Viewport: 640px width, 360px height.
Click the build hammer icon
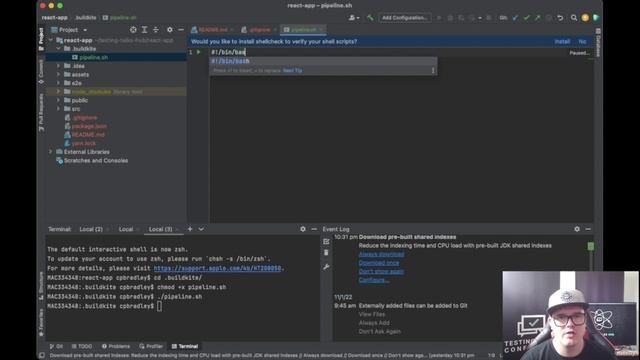coord(370,18)
